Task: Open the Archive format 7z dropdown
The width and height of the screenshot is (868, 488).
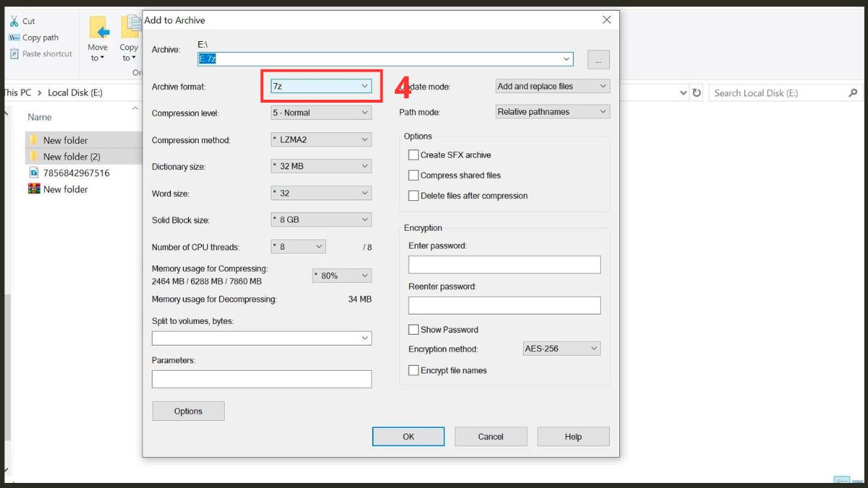Action: 321,86
